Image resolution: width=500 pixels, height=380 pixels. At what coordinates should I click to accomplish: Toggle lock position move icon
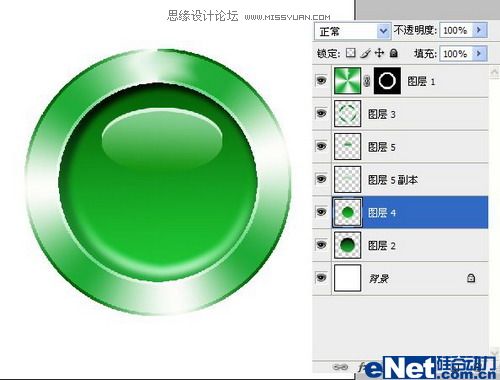pos(379,53)
